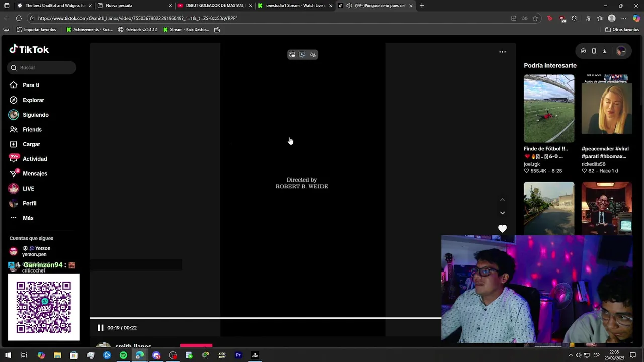Open Finde de Fútbol video thumbnail
Viewport: 644px width, 362px height.
coord(549,109)
